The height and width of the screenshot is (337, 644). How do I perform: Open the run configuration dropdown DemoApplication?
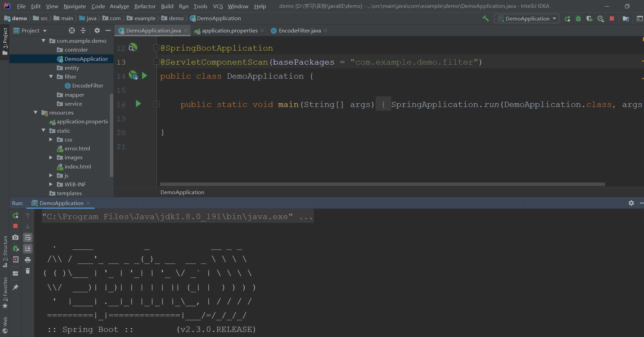tap(527, 18)
